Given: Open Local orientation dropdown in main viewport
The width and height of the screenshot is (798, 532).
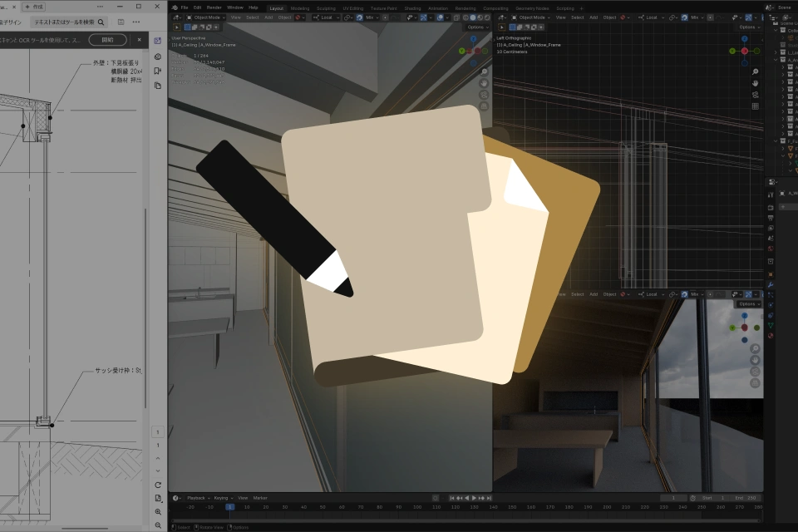Looking at the screenshot, I should [x=326, y=17].
